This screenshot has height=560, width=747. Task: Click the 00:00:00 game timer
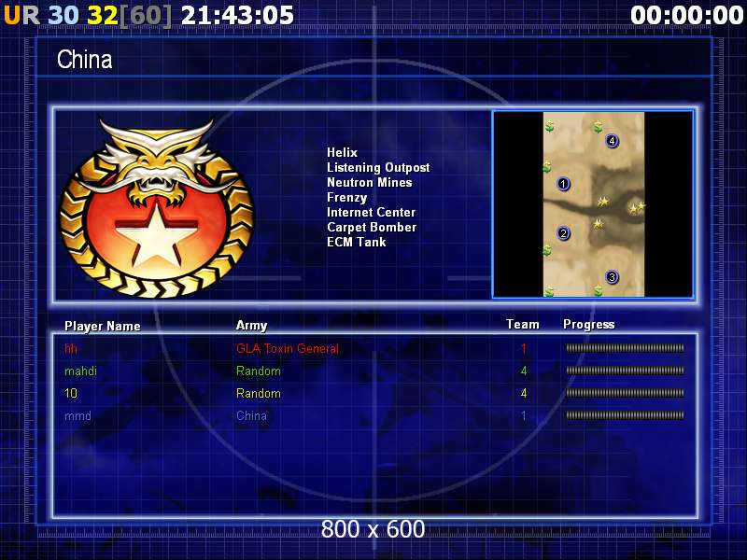686,15
